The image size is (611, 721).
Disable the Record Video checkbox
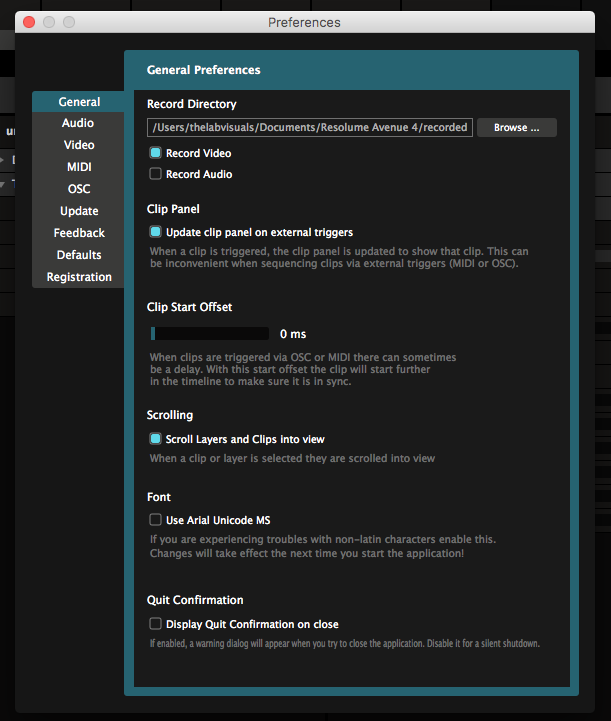(155, 153)
